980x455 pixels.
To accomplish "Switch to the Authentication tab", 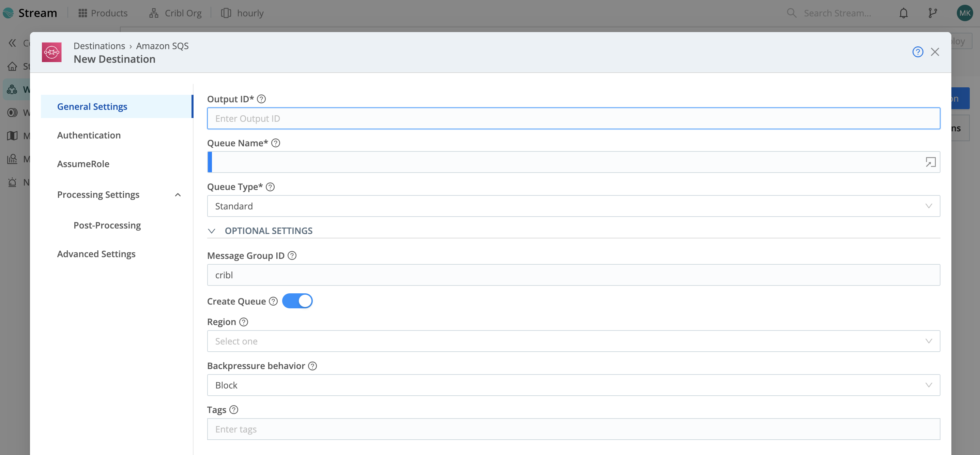I will [x=89, y=135].
